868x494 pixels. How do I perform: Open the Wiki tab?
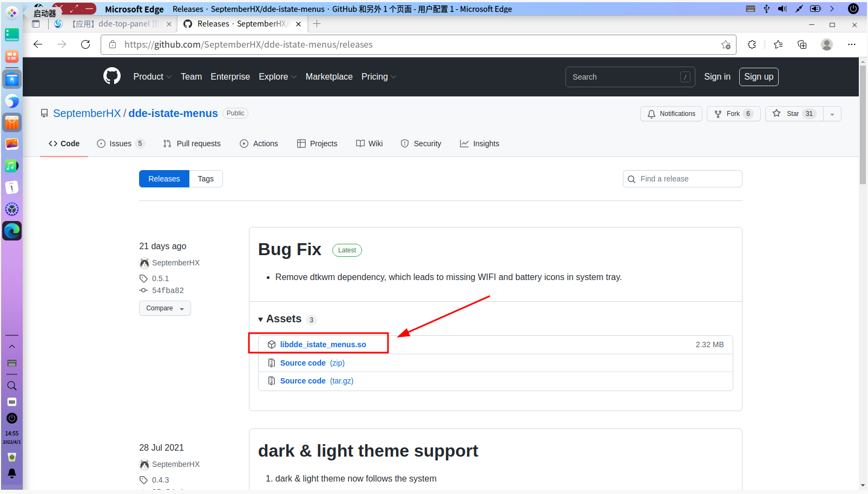tap(369, 144)
